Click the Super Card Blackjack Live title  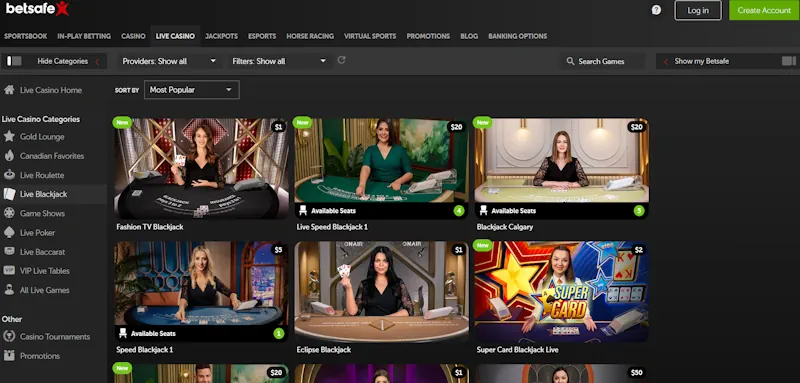(x=517, y=350)
